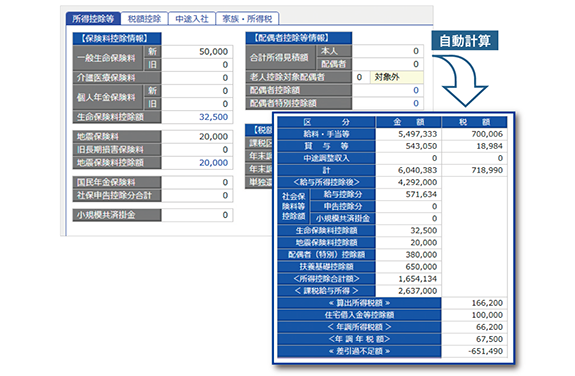Switch to the 税額控除 tab

point(144,19)
